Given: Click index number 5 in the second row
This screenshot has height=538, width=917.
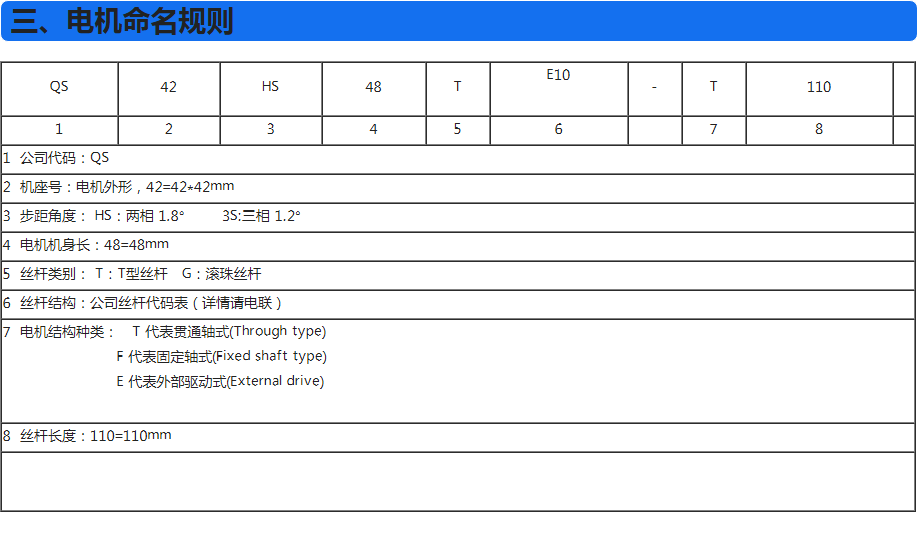Looking at the screenshot, I should click(x=457, y=129).
